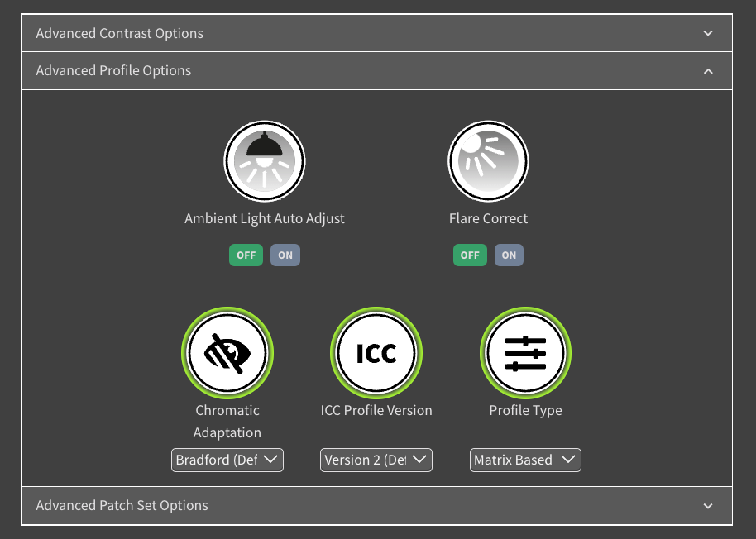Select the Chromatic Adaptation crossed-eye icon

(x=227, y=353)
